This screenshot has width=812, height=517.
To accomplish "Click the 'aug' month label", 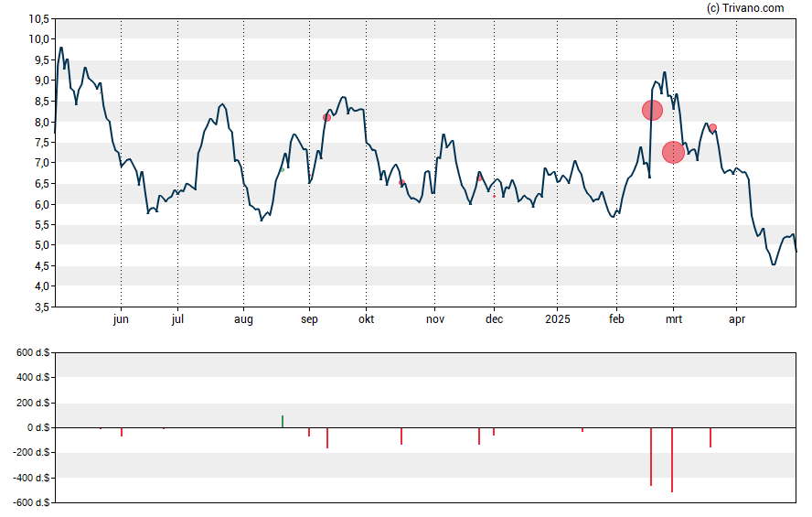I will (243, 319).
